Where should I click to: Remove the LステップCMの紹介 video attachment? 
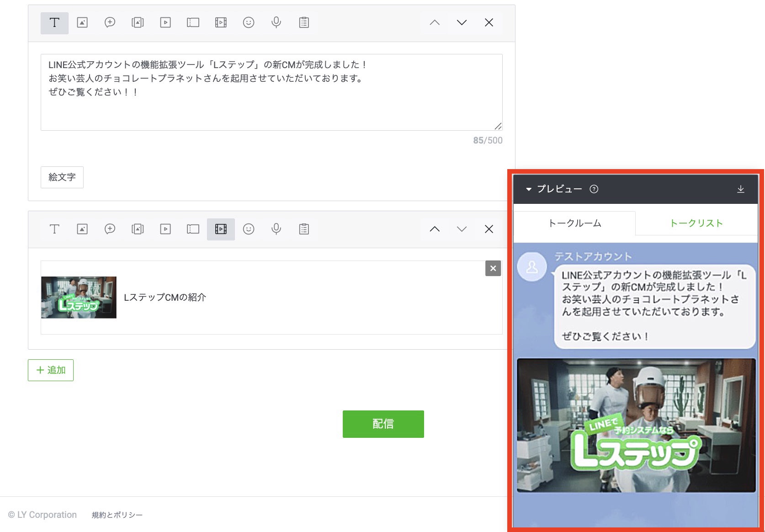(x=493, y=269)
